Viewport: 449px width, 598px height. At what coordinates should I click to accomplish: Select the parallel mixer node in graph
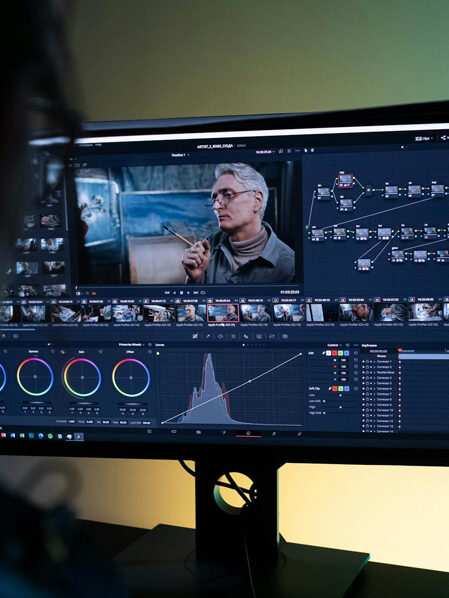(369, 190)
